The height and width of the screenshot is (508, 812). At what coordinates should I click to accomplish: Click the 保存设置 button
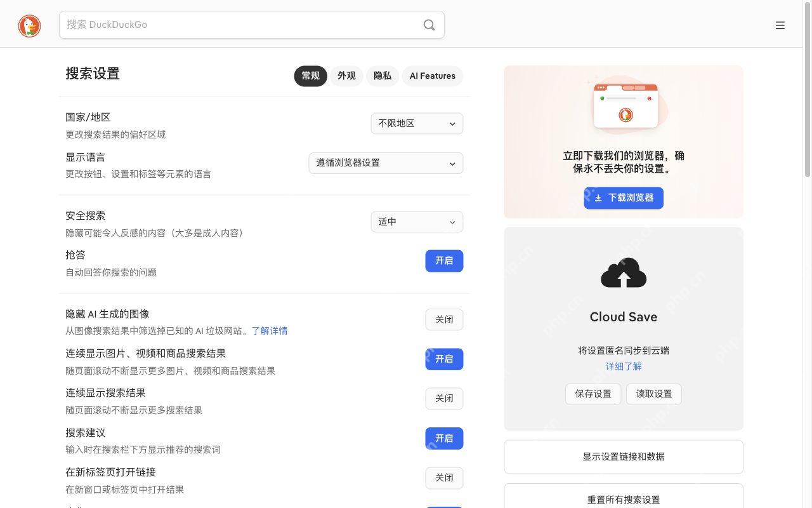(593, 394)
